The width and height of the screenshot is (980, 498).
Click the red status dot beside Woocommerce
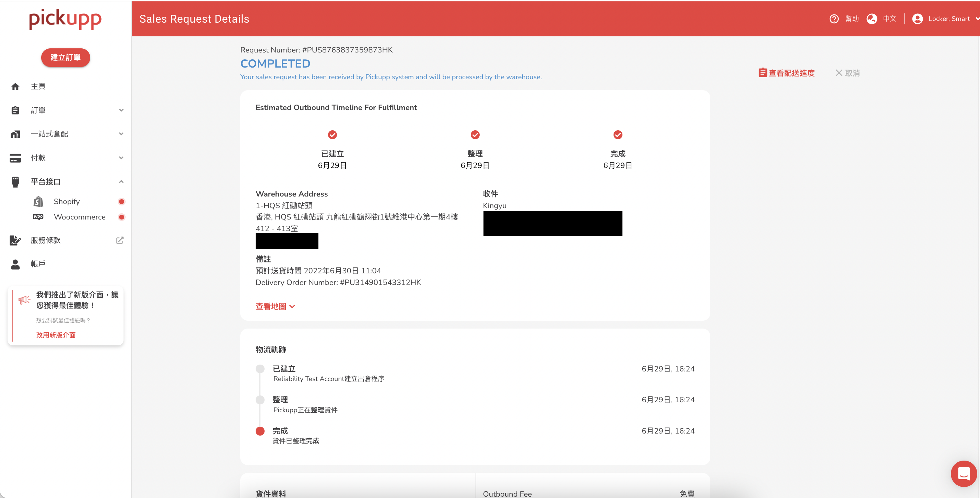[x=121, y=217]
